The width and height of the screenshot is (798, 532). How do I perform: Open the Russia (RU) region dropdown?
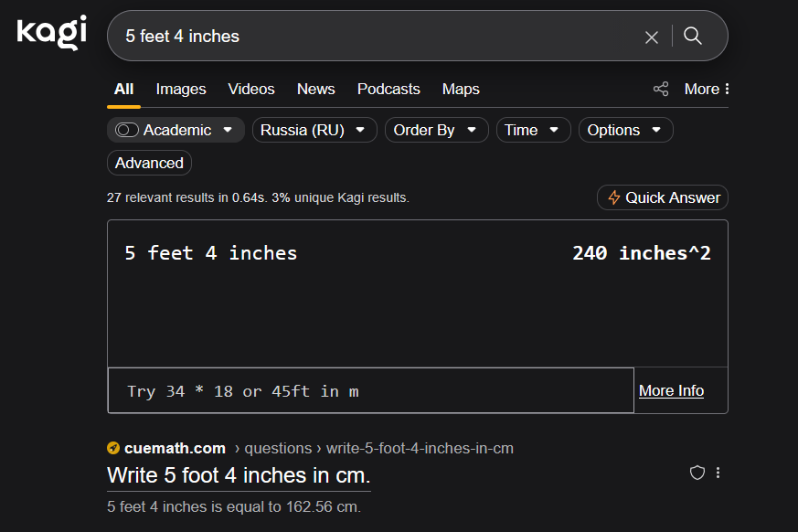(314, 130)
